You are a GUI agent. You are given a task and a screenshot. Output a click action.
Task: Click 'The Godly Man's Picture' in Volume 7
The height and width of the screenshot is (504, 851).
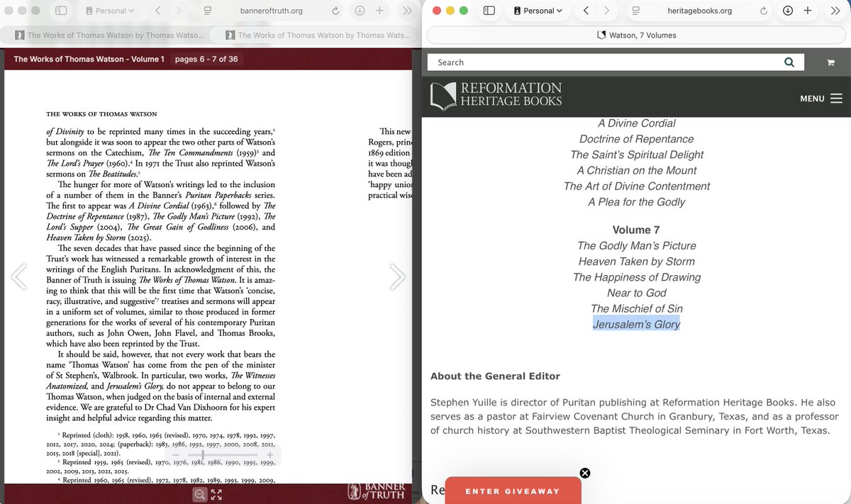tap(636, 246)
